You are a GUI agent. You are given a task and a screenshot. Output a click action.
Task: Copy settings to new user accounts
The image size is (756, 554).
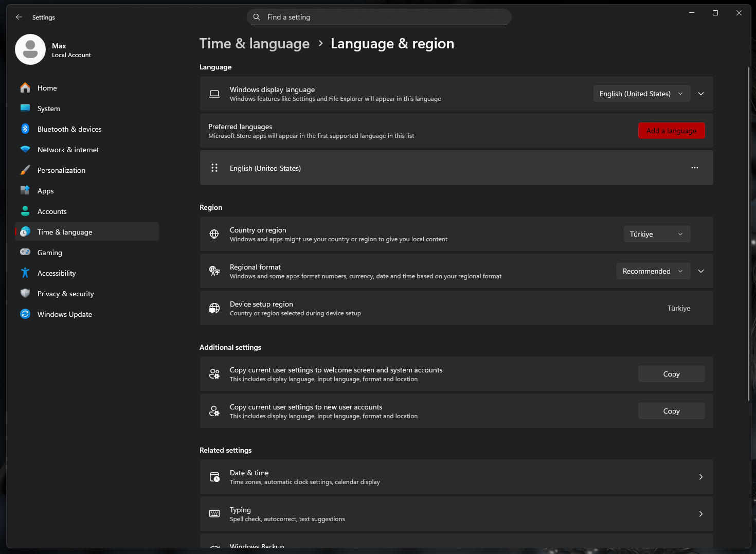(672, 411)
